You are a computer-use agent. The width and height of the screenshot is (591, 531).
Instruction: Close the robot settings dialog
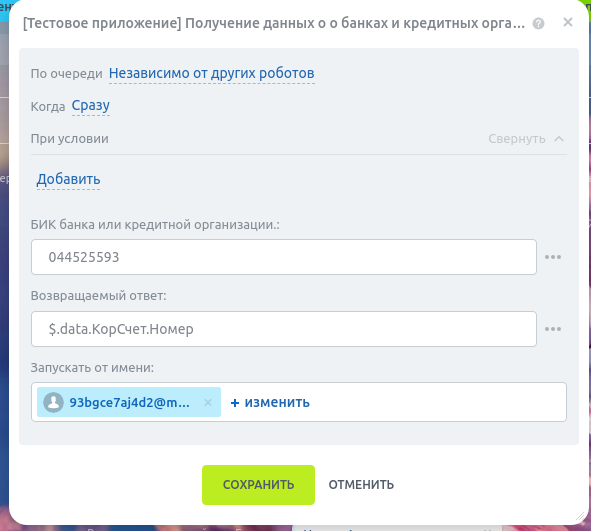(x=568, y=23)
